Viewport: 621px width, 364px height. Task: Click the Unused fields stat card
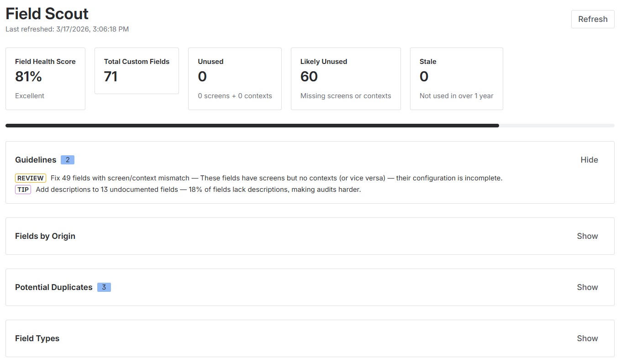(234, 78)
